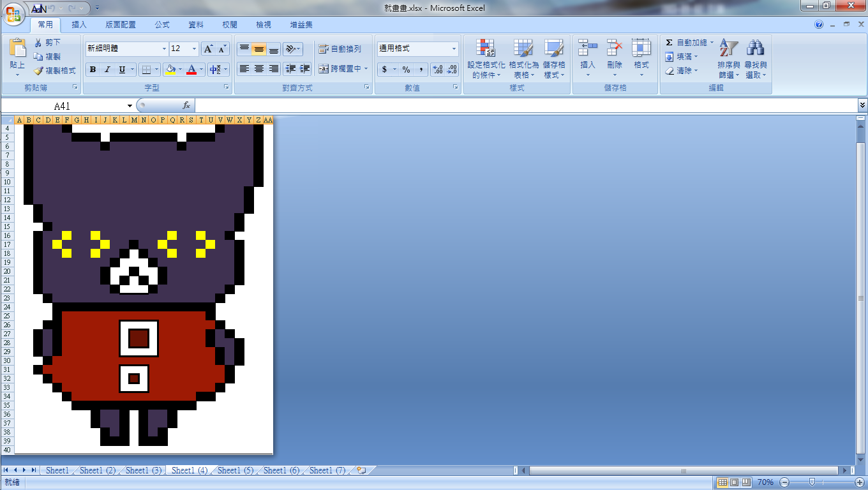Open the 公式 ribbon tab
Image resolution: width=868 pixels, height=490 pixels.
click(x=162, y=25)
